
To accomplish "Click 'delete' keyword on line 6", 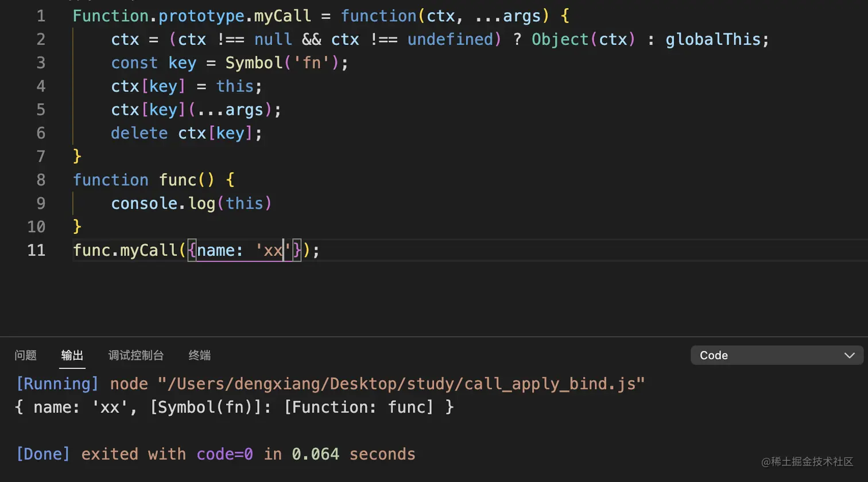I will [139, 134].
